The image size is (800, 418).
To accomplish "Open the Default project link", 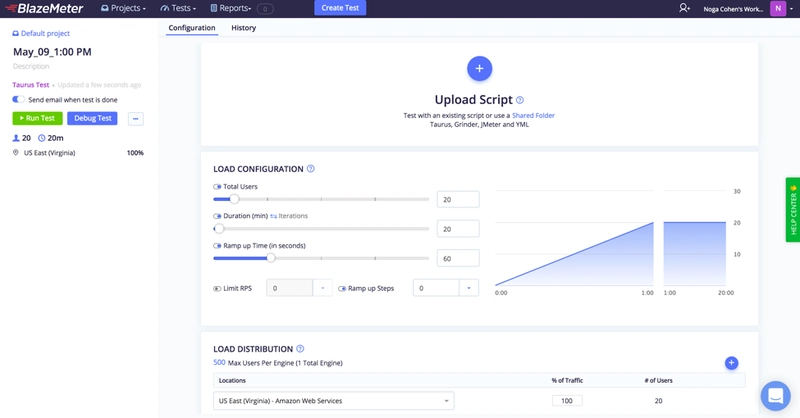I will [41, 33].
